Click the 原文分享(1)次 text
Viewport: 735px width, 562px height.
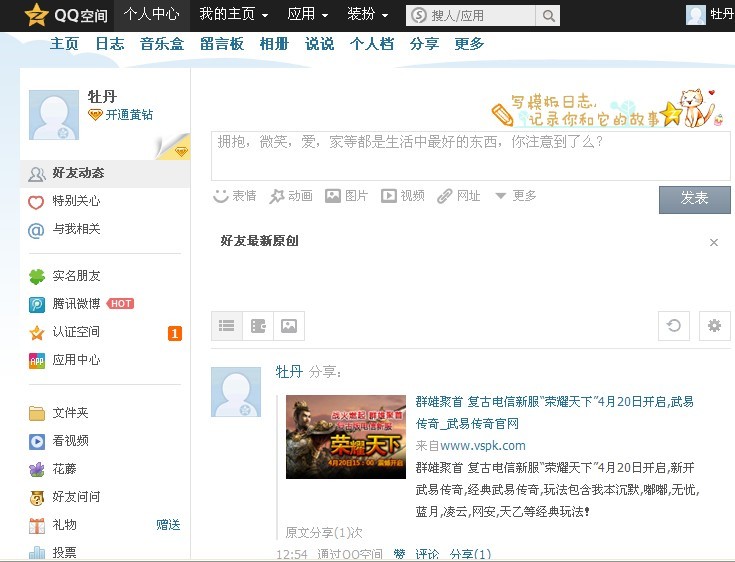(324, 532)
